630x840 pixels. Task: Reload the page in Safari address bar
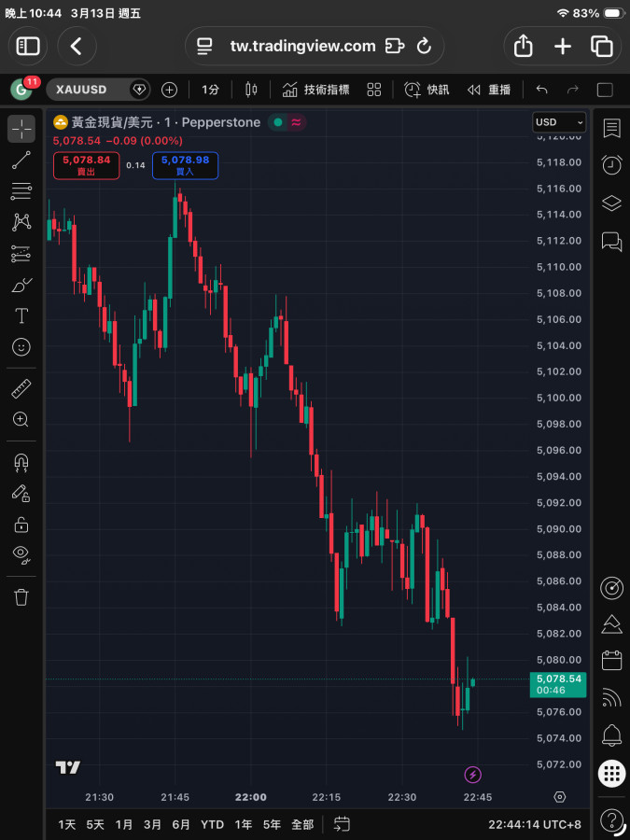tap(425, 46)
